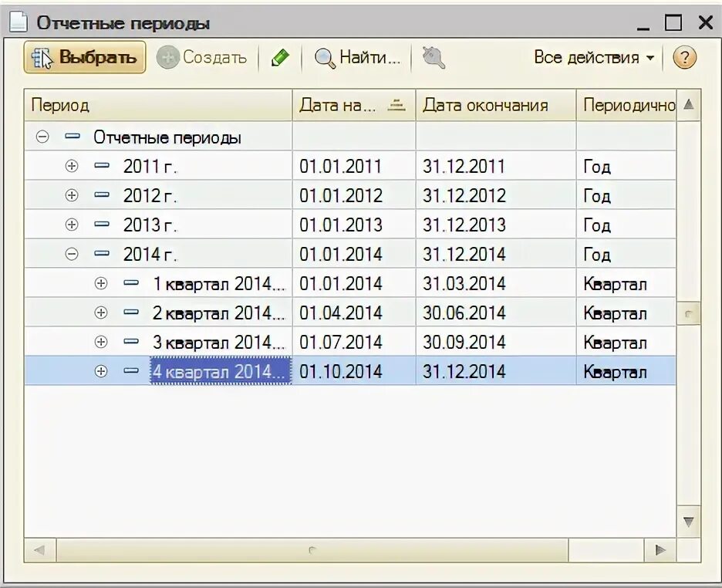Click the Период column header

158,106
